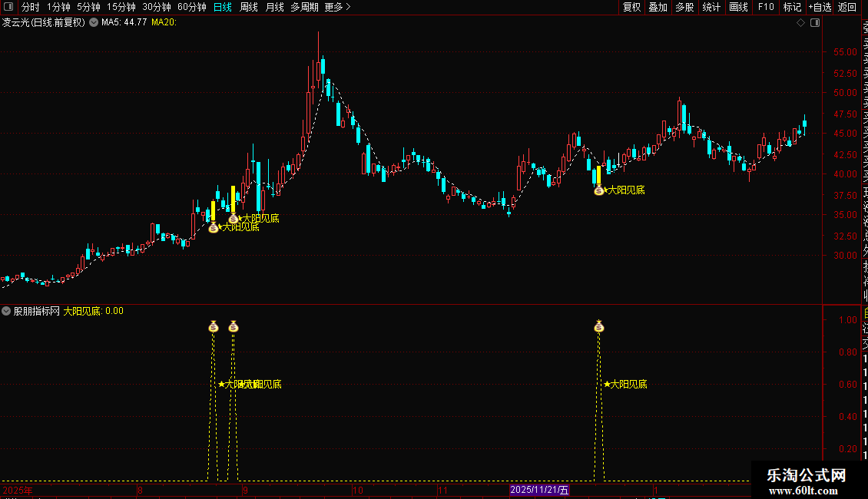Click the 凌云光(日线.前复权) chart title
Viewport: 868px width, 499px height.
point(44,22)
